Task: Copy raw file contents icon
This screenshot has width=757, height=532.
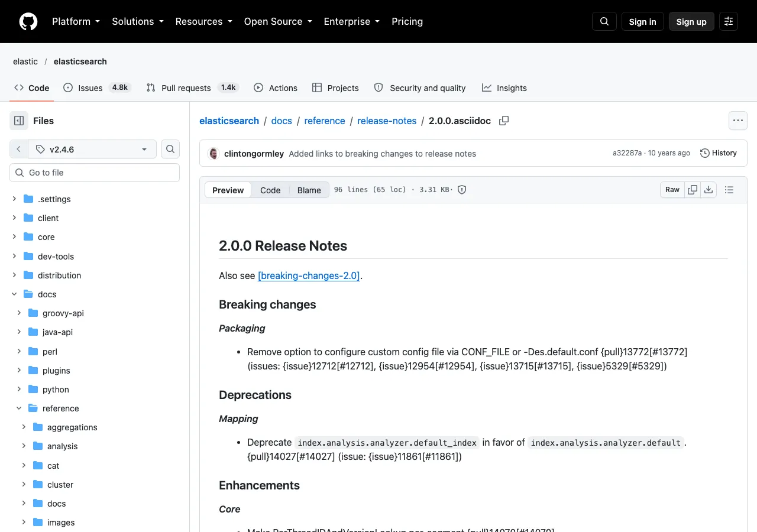Action: [x=693, y=190]
